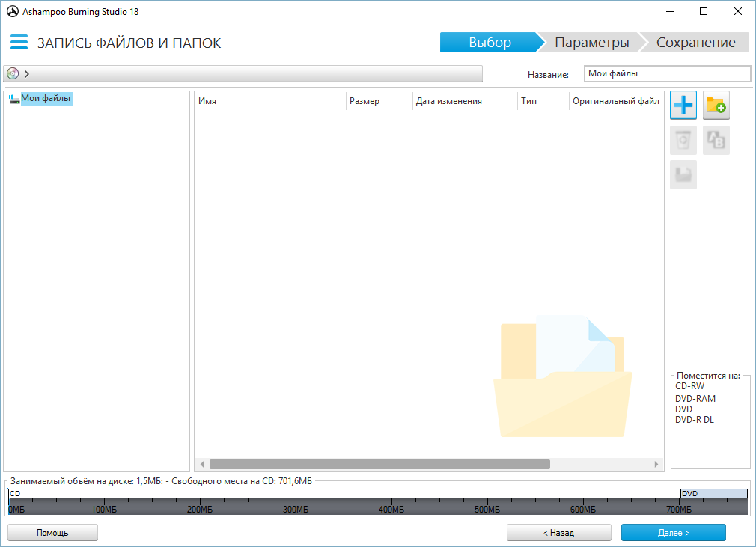Click the Ashampoo logo in title bar
The image size is (756, 547).
12,12
